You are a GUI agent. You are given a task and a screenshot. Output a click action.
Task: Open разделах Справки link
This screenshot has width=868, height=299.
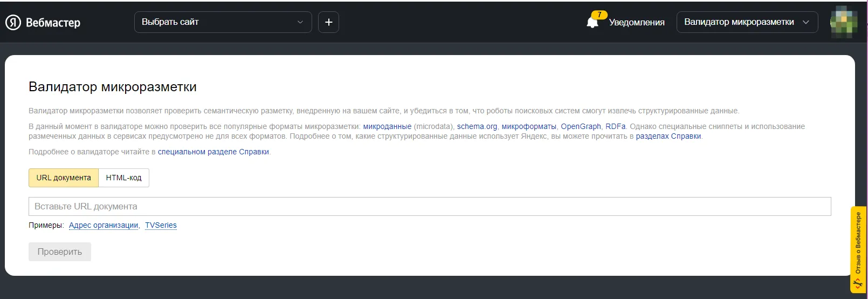tap(669, 136)
